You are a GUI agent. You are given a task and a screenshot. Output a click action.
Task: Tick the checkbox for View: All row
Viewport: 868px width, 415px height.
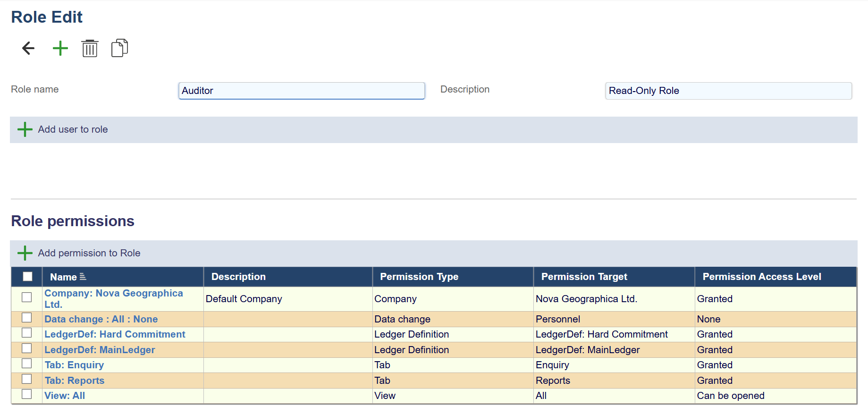coord(27,394)
